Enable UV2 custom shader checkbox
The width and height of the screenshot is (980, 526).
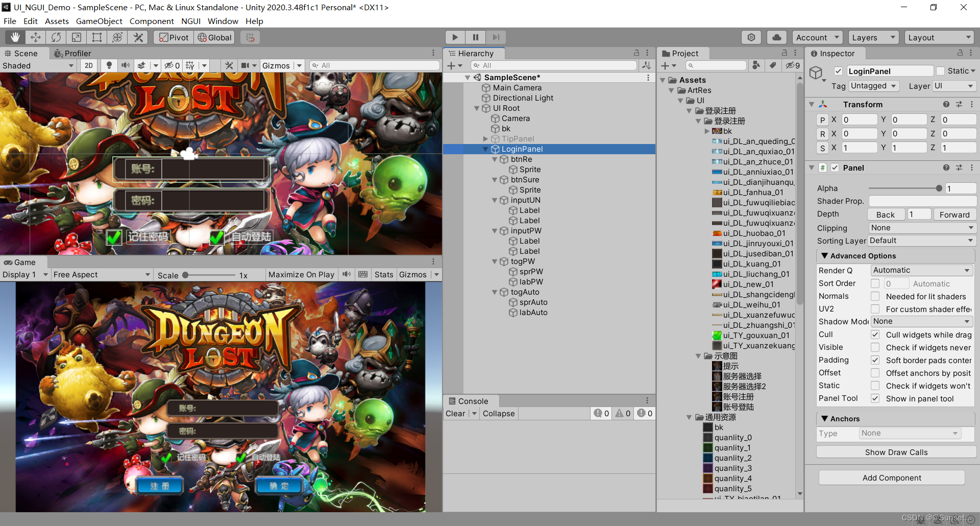pos(875,309)
